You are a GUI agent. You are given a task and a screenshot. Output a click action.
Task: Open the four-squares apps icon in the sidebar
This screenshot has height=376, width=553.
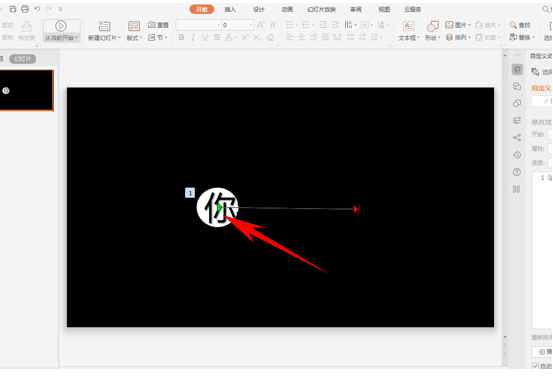pyautogui.click(x=517, y=189)
